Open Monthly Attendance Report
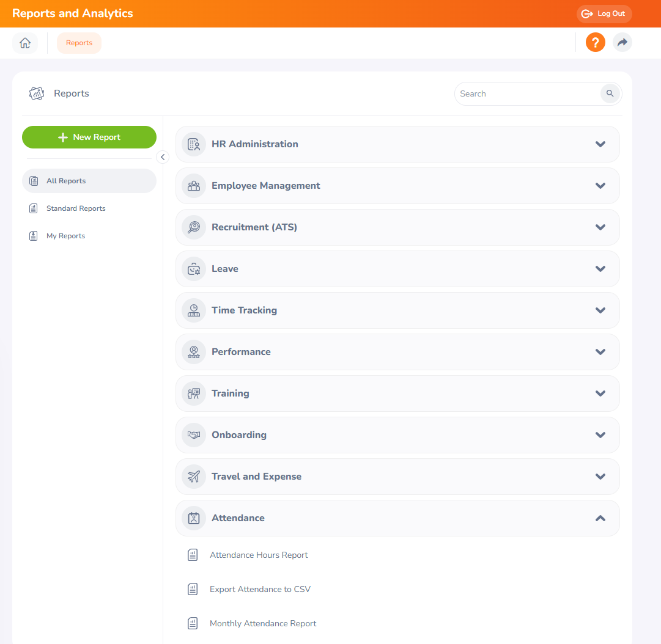Image resolution: width=661 pixels, height=644 pixels. click(x=263, y=623)
